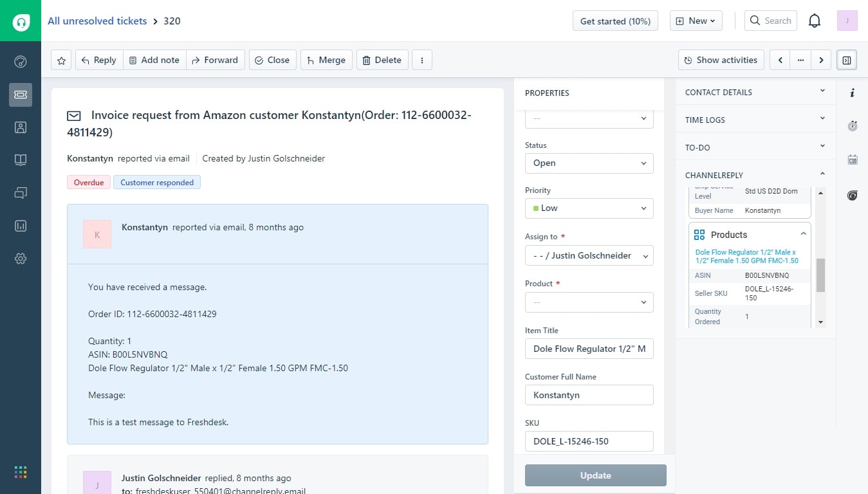This screenshot has width=868, height=494.
Task: Open the ChannelReply app icon
Action: (x=852, y=195)
